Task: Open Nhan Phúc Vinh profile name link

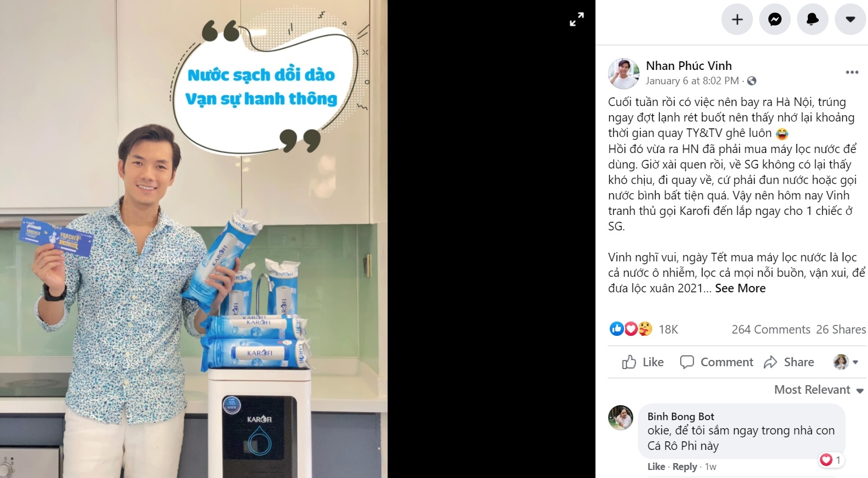Action: (689, 66)
